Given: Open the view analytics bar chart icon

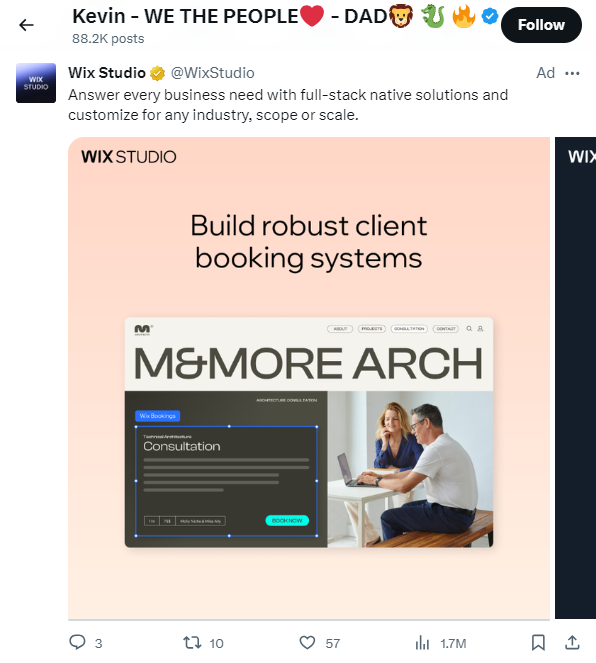Looking at the screenshot, I should (422, 643).
